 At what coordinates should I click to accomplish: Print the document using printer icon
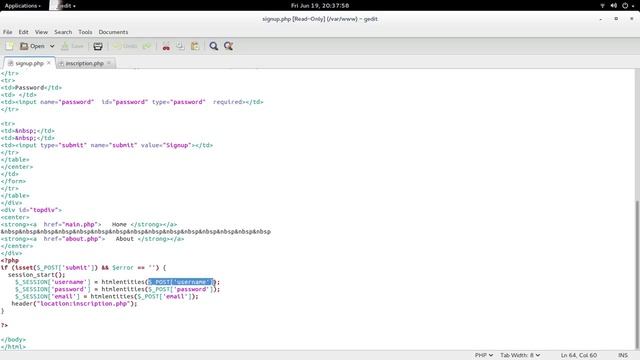(98, 46)
